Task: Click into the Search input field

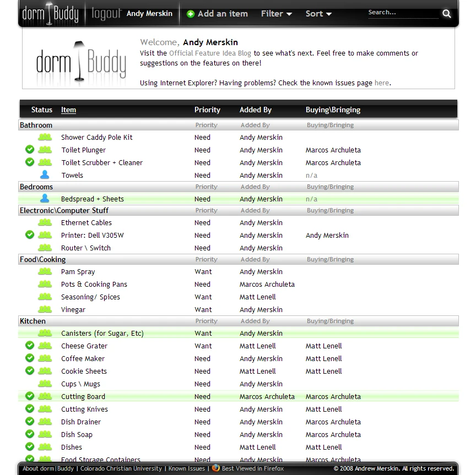Action: (402, 13)
